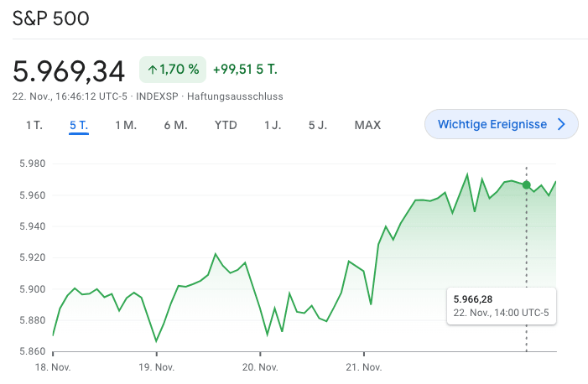Click the green dot marker on chart
This screenshot has width=588, height=384.
click(526, 185)
